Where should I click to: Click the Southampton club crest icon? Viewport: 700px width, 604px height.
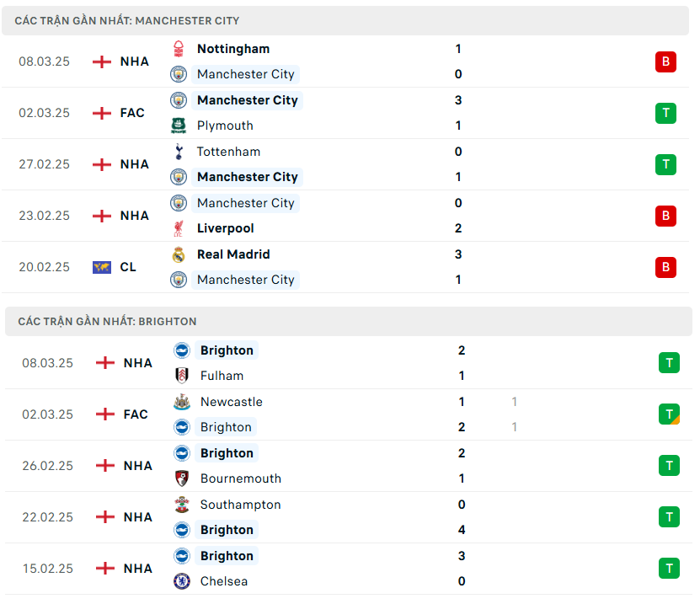[182, 505]
